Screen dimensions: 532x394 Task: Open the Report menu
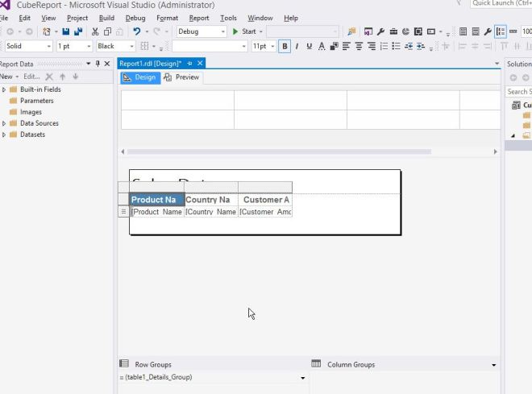point(198,18)
